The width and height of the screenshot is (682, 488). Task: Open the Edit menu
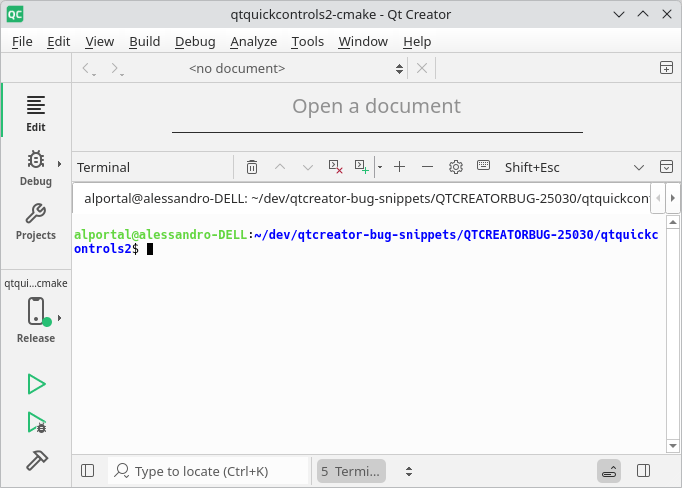(58, 41)
